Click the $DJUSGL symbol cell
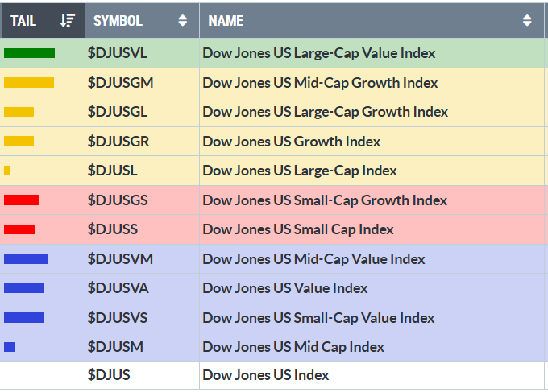This screenshot has height=392, width=548. click(142, 112)
